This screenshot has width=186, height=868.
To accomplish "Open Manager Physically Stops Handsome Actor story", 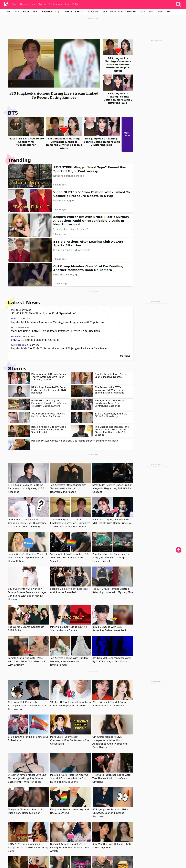I will [x=109, y=403].
